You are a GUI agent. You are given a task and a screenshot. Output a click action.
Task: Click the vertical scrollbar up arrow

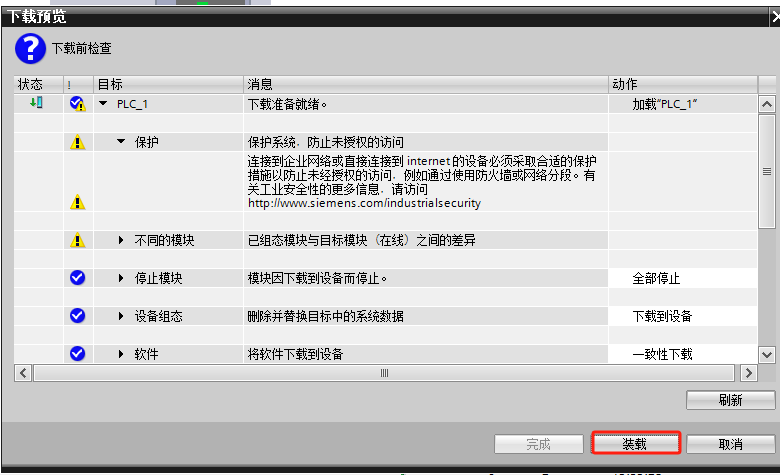coord(767,104)
